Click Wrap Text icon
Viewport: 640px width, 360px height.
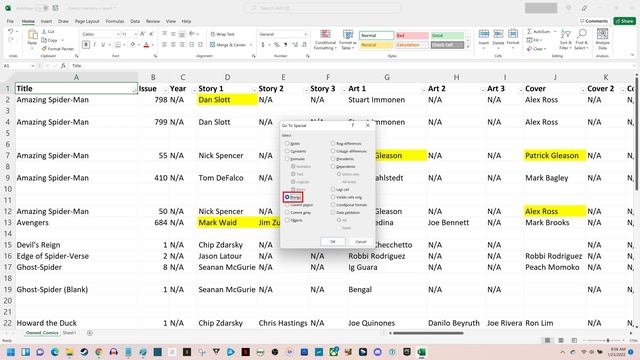(212, 34)
